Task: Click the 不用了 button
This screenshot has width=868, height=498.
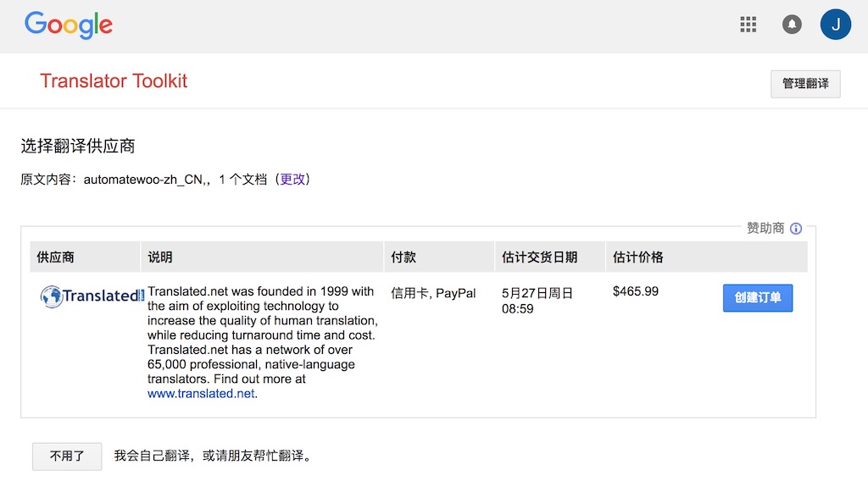Action: point(67,456)
